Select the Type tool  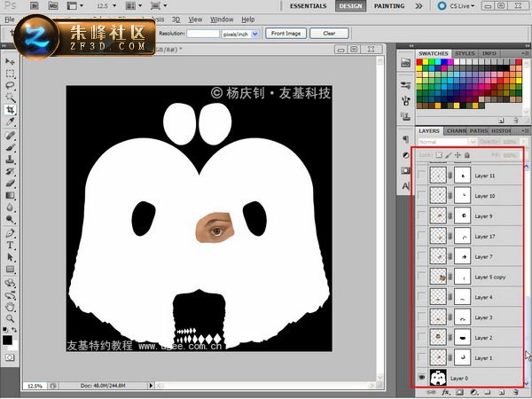(x=10, y=245)
